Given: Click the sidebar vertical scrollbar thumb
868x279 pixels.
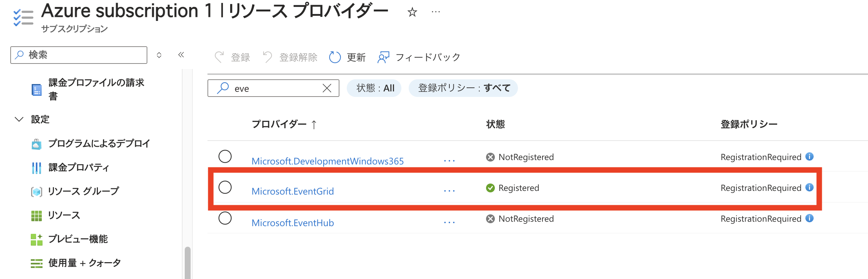Looking at the screenshot, I should click(188, 262).
